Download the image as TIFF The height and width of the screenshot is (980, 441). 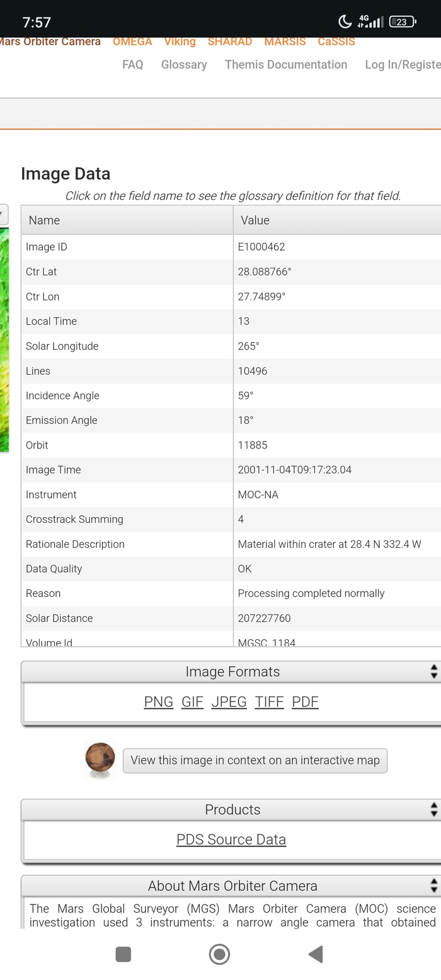click(x=269, y=702)
